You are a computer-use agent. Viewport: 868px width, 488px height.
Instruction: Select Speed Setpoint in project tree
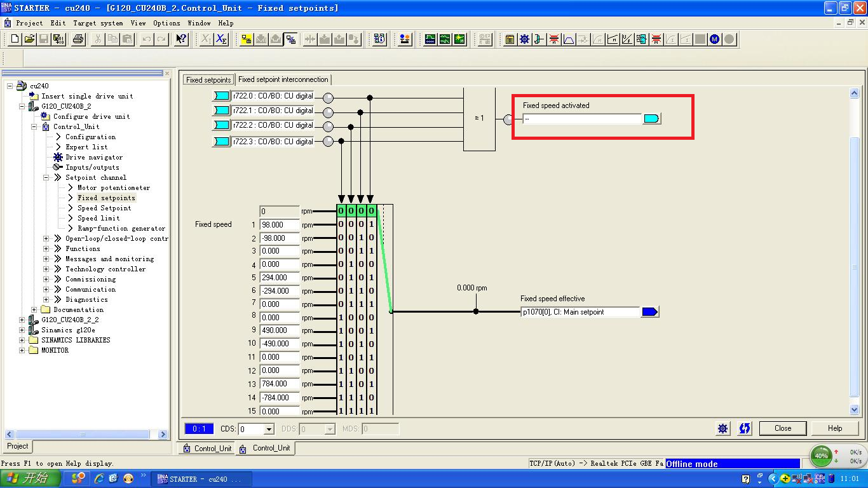(x=104, y=208)
